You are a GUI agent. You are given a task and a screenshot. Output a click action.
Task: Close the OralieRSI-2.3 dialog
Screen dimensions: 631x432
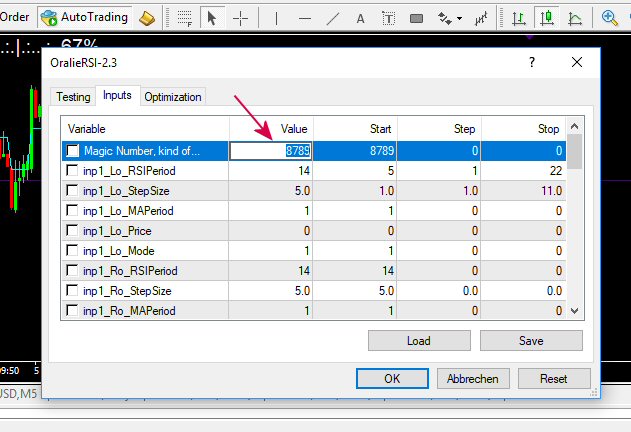tap(577, 62)
